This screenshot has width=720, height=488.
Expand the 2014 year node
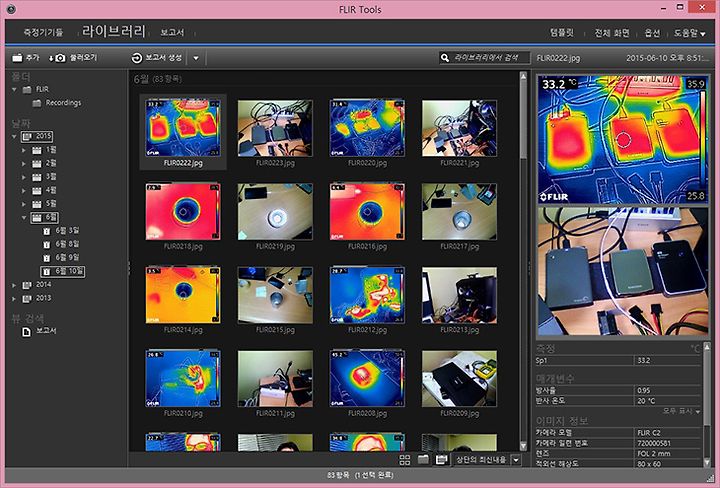point(14,285)
